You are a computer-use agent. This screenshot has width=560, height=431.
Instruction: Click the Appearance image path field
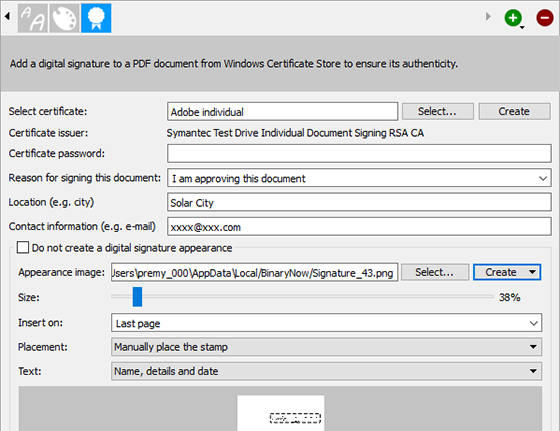click(254, 272)
